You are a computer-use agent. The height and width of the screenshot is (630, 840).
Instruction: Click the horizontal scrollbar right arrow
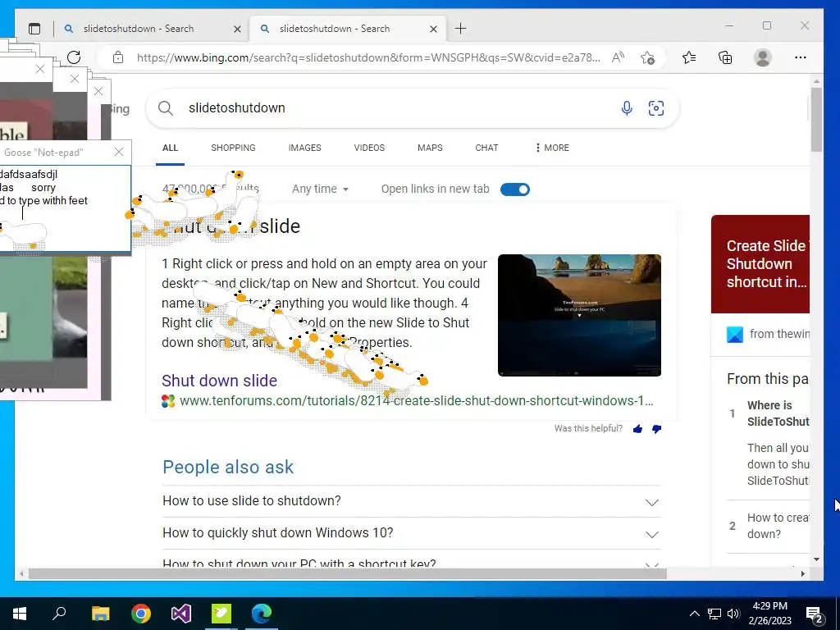click(802, 573)
